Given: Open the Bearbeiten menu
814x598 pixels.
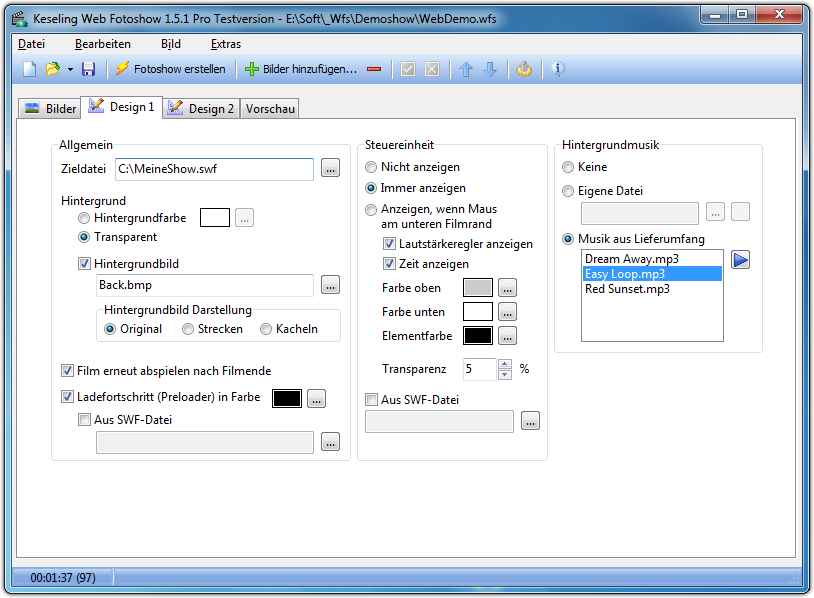Looking at the screenshot, I should click(x=102, y=44).
